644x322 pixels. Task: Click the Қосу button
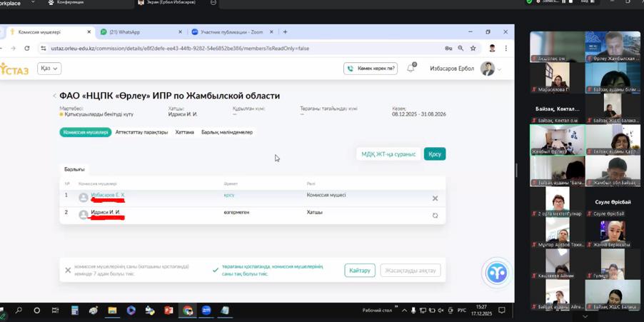(x=434, y=154)
